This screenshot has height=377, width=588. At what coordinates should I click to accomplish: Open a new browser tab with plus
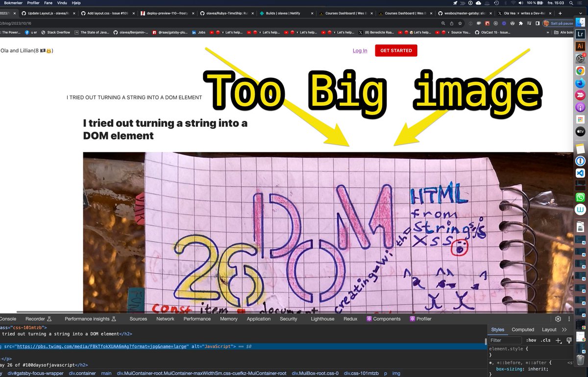click(560, 14)
